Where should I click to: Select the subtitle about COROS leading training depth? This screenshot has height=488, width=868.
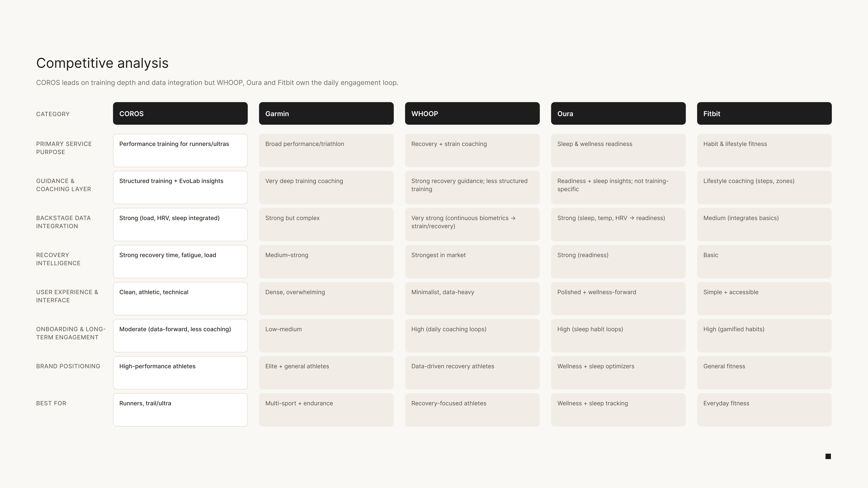(x=217, y=83)
